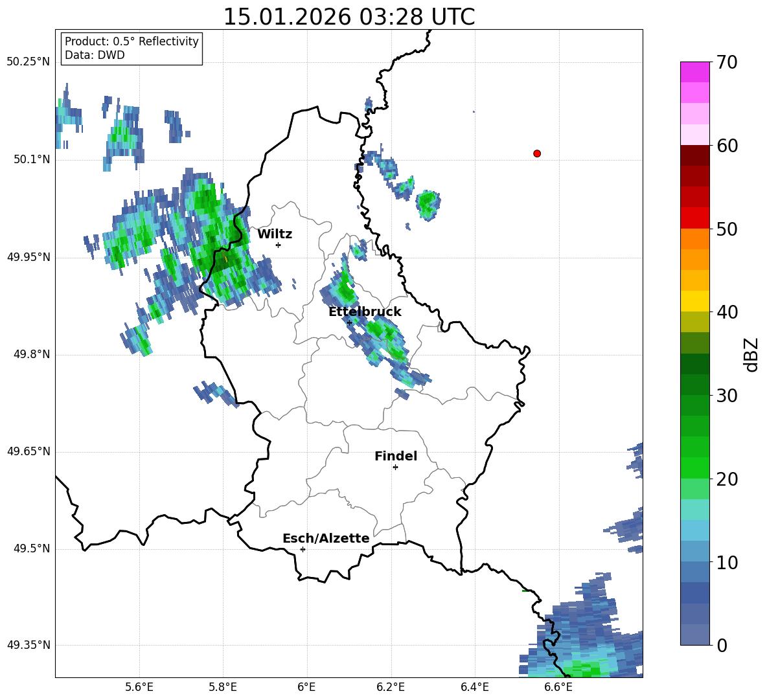Pick the bright green swatch just above 20
767x700 pixels.
pos(694,468)
